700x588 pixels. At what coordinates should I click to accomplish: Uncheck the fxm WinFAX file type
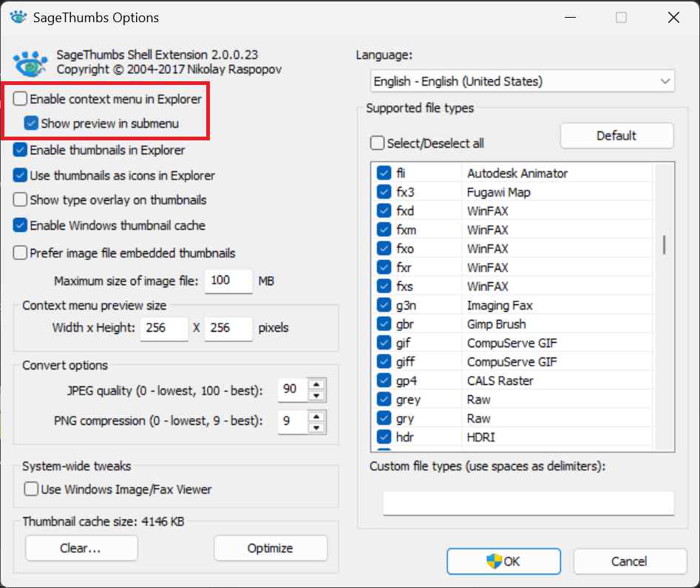coord(384,229)
